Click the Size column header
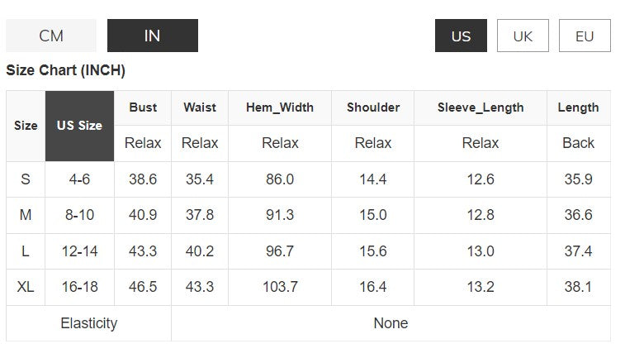This screenshot has height=358, width=644. coord(26,126)
